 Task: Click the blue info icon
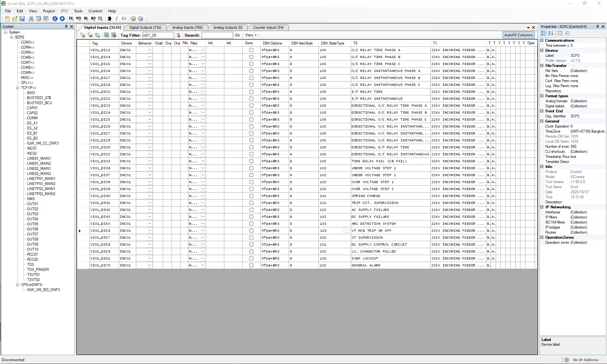click(55, 19)
